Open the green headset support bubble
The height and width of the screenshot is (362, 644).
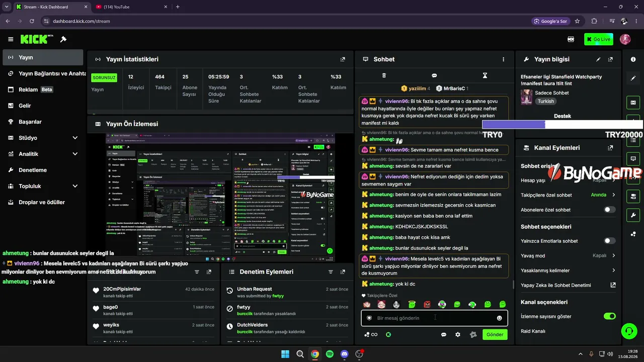coord(629,331)
